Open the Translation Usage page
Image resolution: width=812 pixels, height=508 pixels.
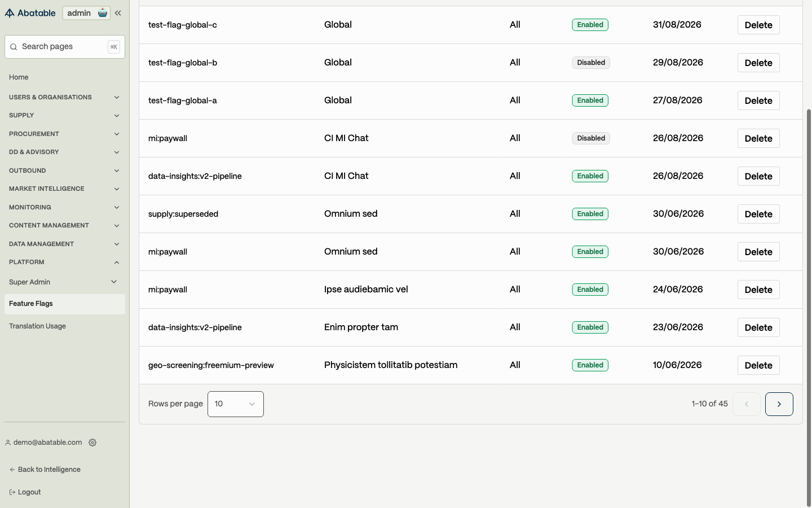pyautogui.click(x=37, y=326)
